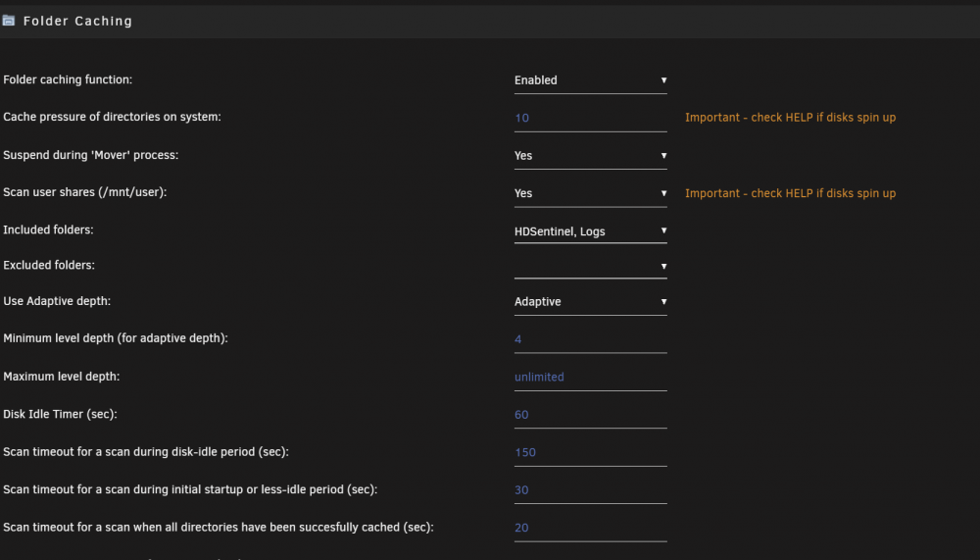Click 'all directories have been succesfully cached' label

coord(219,528)
